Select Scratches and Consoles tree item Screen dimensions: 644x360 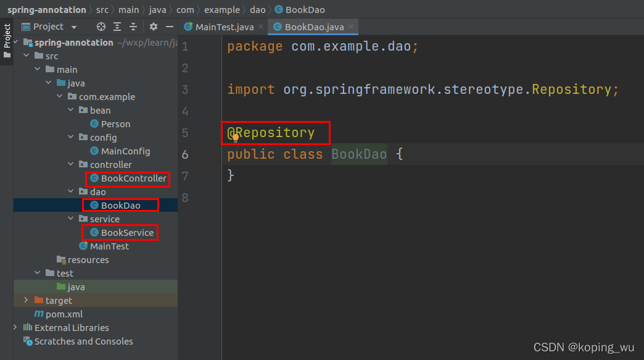[x=83, y=341]
